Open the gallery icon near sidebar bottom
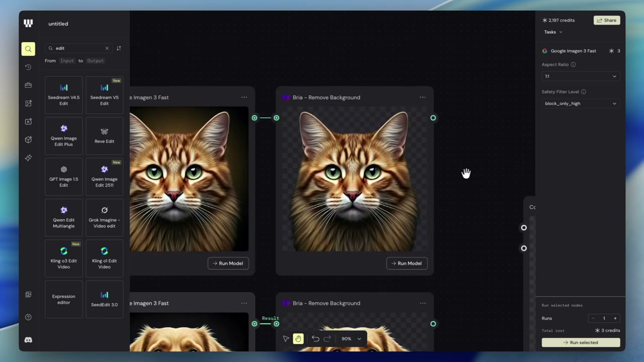Screen dimensions: 644x362 point(28,295)
